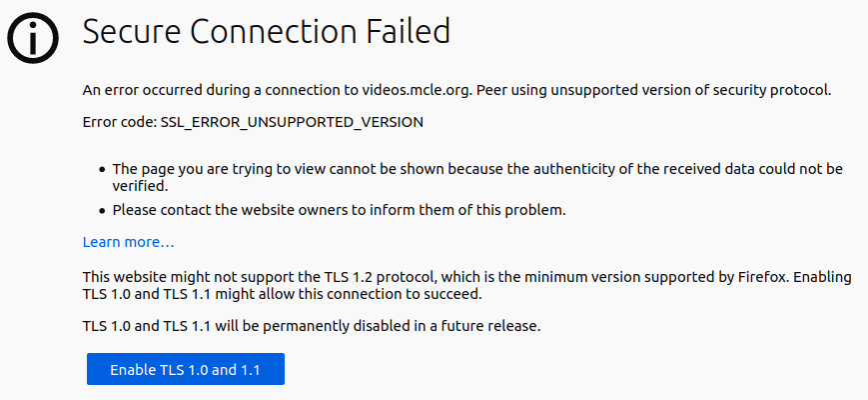
Task: Click the word 'verified.' on the wrapped bullet line
Action: [140, 186]
